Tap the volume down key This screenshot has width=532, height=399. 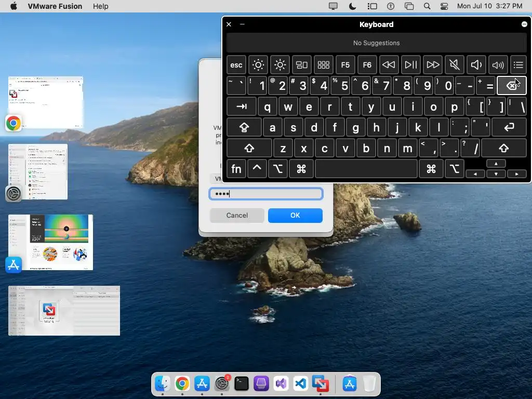[x=476, y=65]
